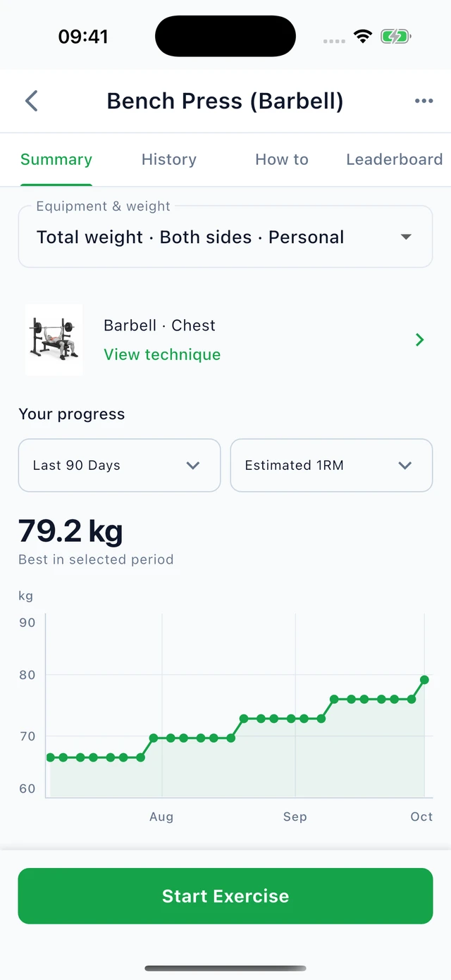Open the Last 90 Days period dropdown
This screenshot has height=980, width=451.
pyautogui.click(x=119, y=465)
